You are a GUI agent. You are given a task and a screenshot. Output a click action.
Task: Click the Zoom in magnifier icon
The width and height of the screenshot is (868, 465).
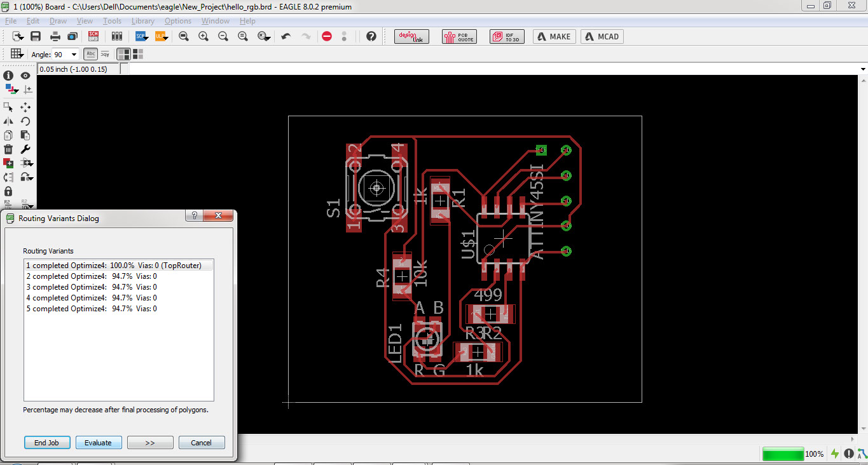click(x=203, y=36)
